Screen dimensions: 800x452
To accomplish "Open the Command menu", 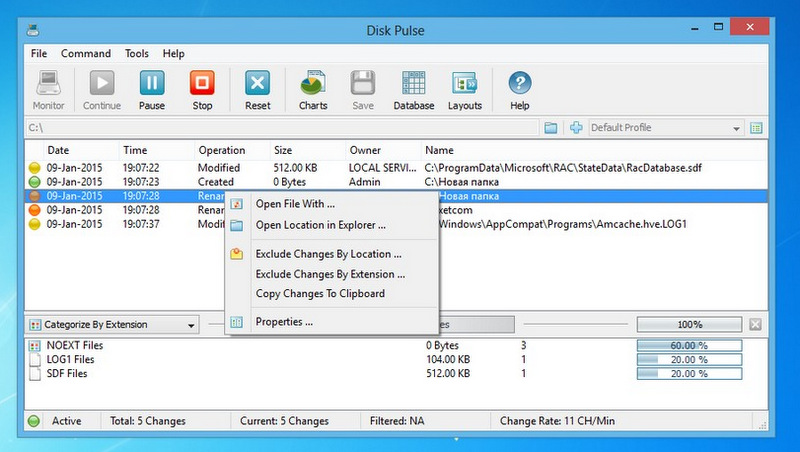I will 86,54.
